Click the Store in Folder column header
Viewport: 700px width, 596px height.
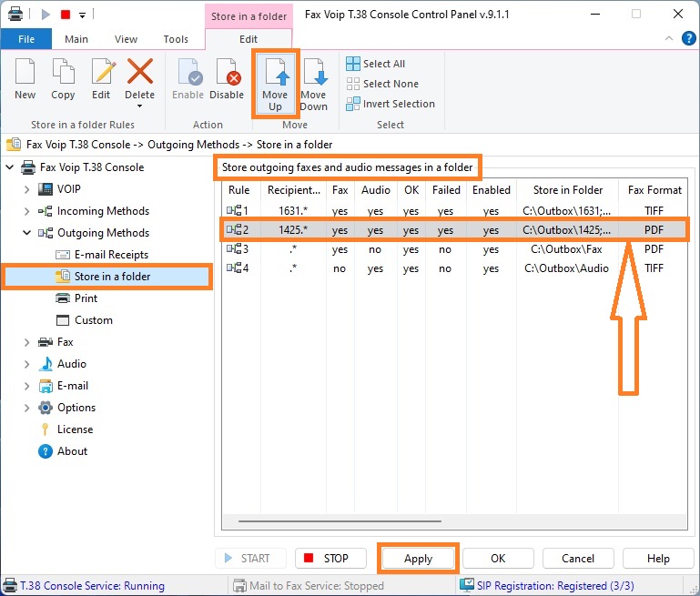pos(568,190)
